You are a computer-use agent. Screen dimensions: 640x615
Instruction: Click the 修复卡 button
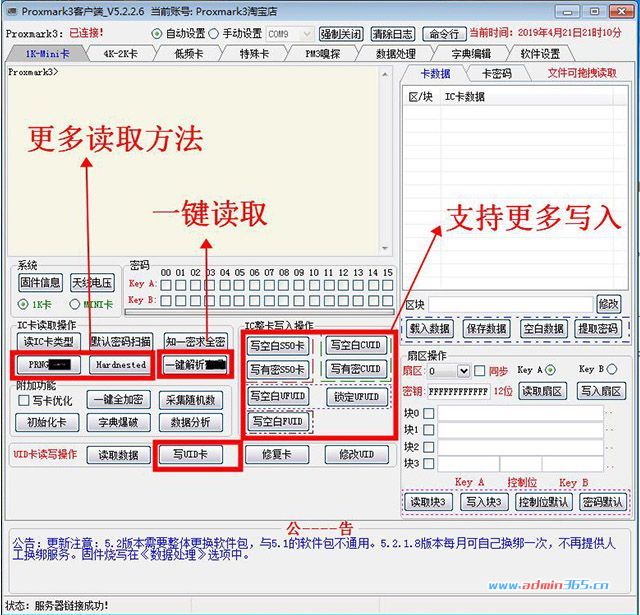coord(277,454)
